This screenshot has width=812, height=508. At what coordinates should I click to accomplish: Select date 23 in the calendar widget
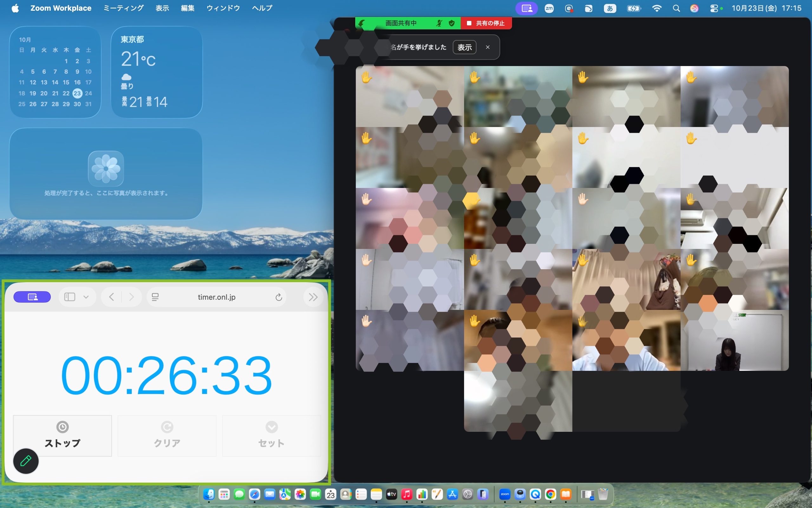click(x=77, y=93)
